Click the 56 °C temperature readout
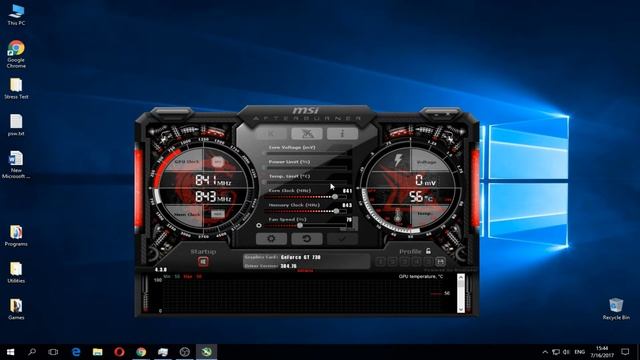The width and height of the screenshot is (640, 360). click(420, 197)
